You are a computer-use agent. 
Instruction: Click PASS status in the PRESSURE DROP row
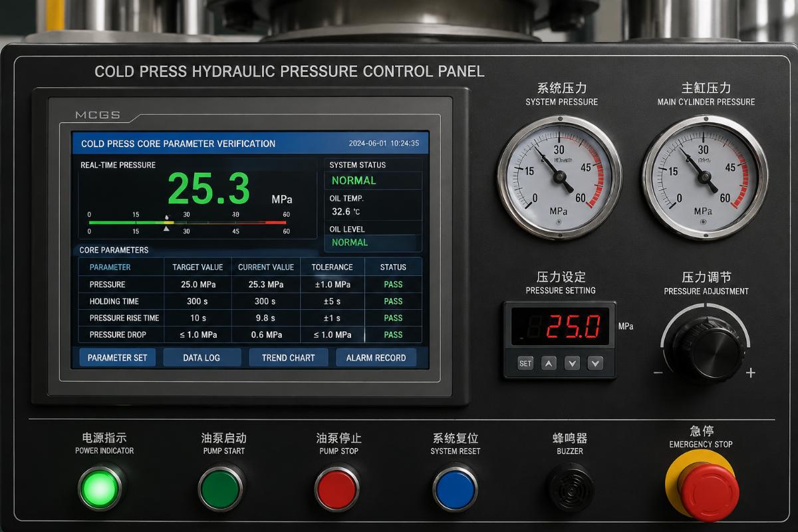(x=393, y=334)
